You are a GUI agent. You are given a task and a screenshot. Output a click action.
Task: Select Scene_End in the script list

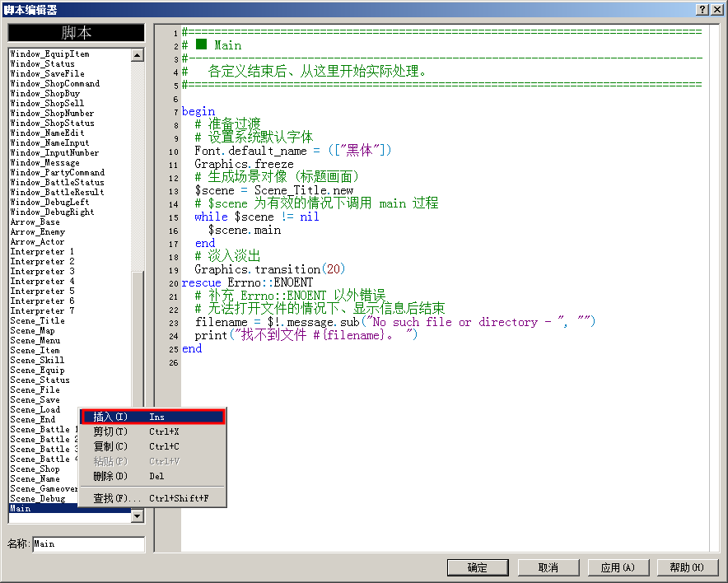[x=44, y=420]
